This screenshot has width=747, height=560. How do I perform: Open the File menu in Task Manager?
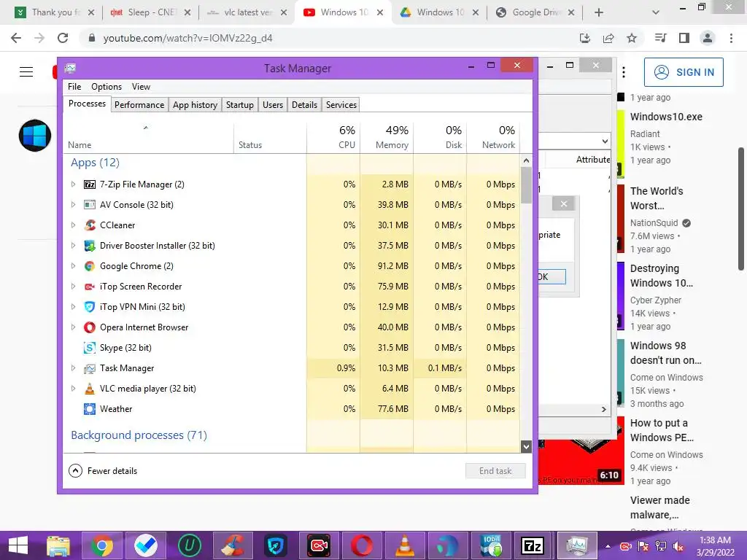(74, 87)
